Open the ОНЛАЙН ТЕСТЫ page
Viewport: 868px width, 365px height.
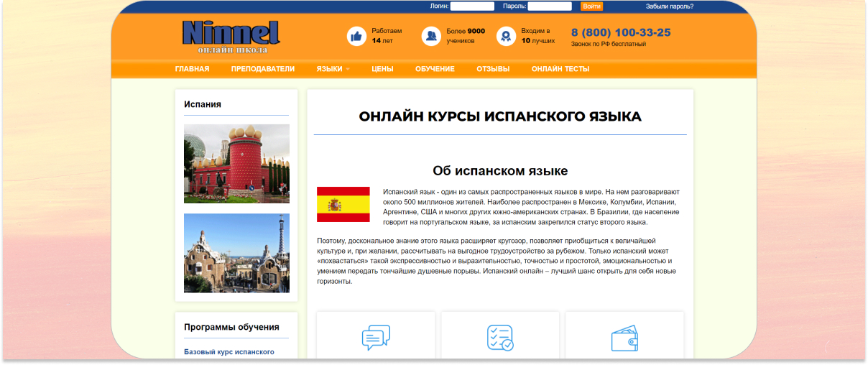[x=560, y=69]
